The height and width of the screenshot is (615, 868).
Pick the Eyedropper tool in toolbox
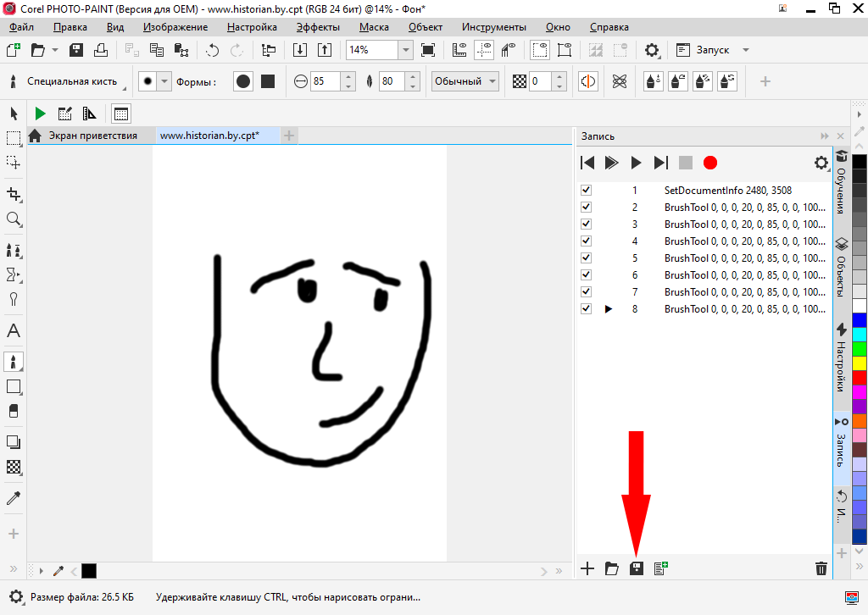click(14, 497)
